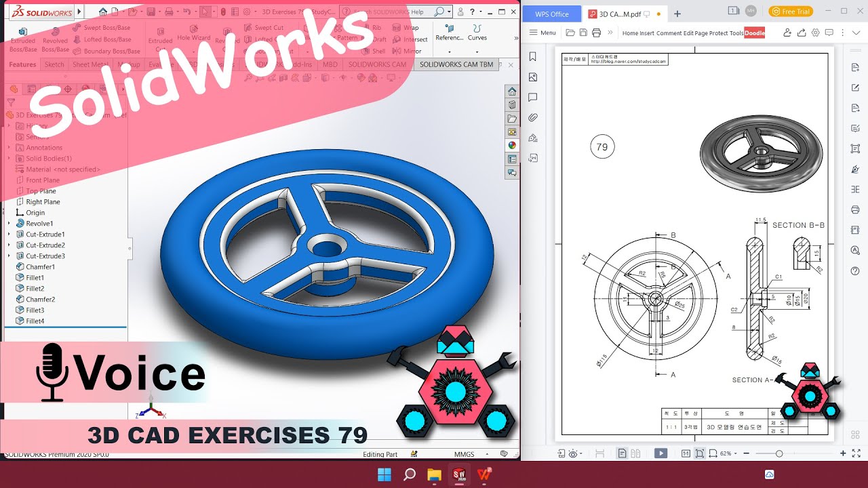Click the play slideshow button in WPS

pyautogui.click(x=660, y=453)
